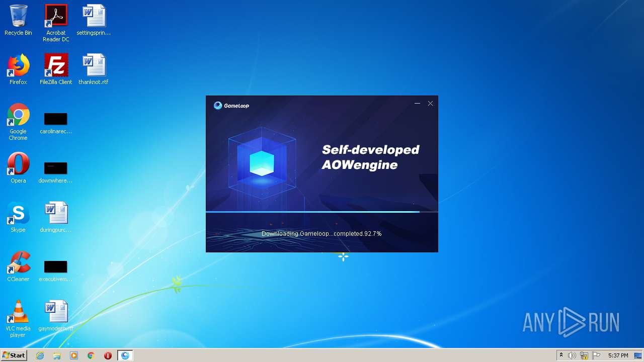Open the duringpurc Word document
The width and height of the screenshot is (644, 362).
pyautogui.click(x=56, y=217)
